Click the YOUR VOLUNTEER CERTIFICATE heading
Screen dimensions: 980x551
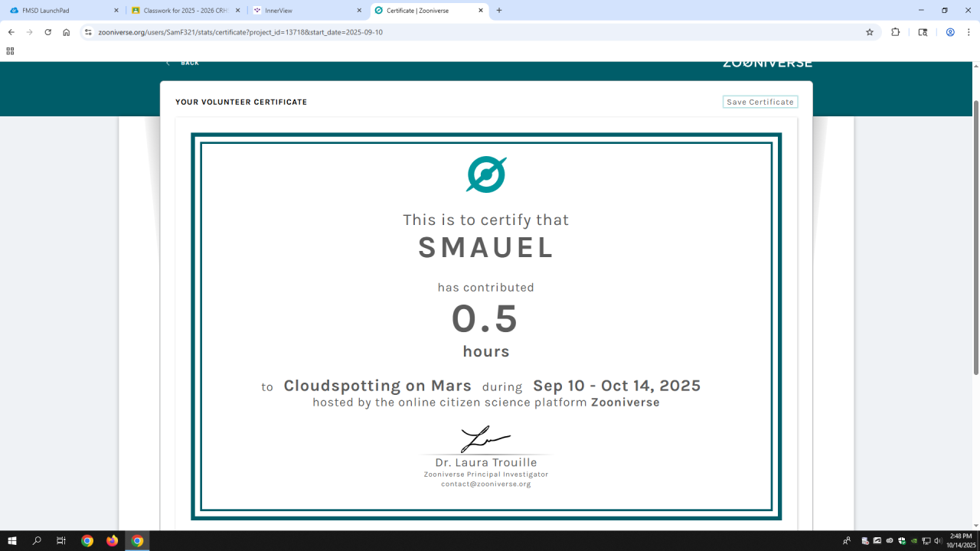pyautogui.click(x=241, y=102)
